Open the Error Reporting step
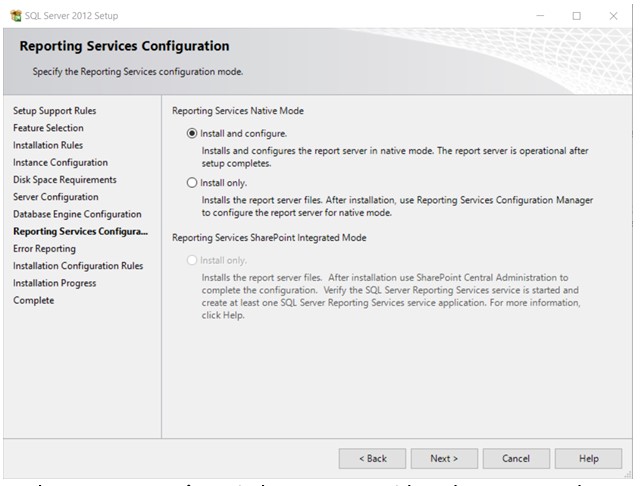 [x=44, y=249]
